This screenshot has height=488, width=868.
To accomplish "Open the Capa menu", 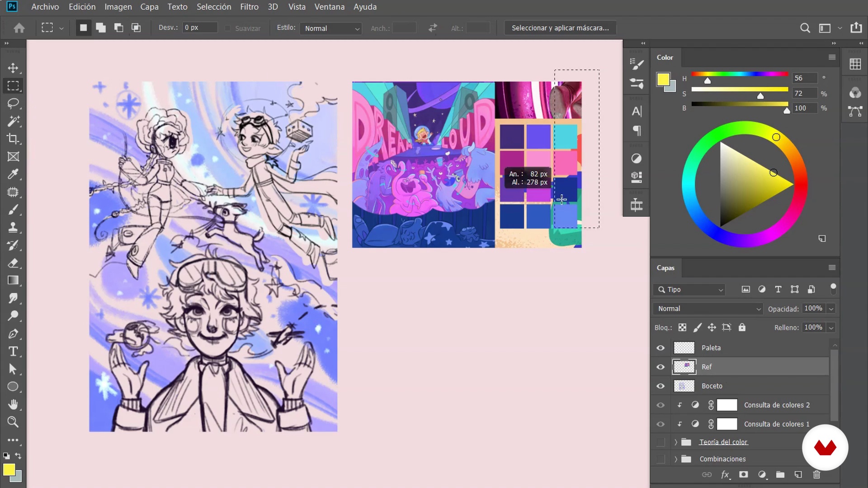I will (149, 7).
